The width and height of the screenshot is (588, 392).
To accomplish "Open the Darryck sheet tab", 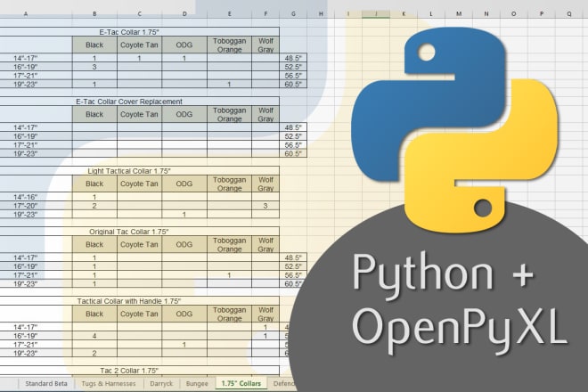I will pyautogui.click(x=161, y=383).
